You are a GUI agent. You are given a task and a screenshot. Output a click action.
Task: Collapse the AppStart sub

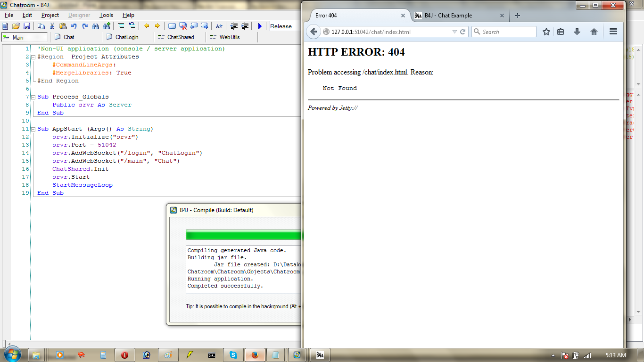pos(33,129)
